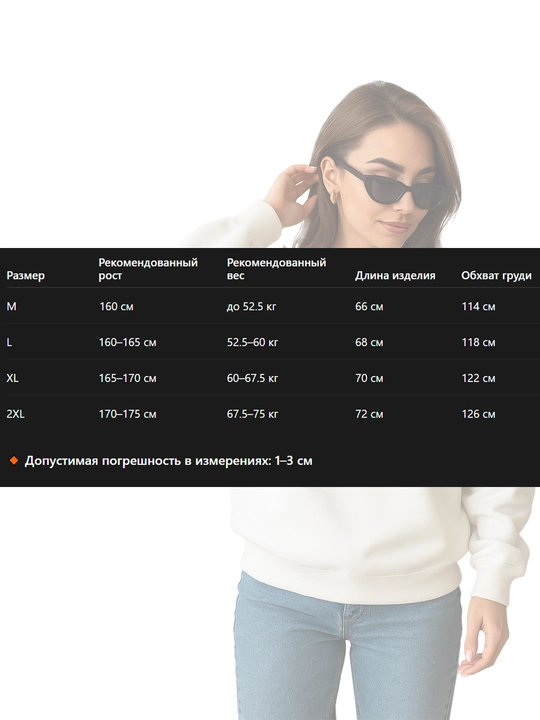Viewport: 540px width, 720px height.
Task: Click the 'Рекомендованный рост' column header
Action: [x=148, y=269]
